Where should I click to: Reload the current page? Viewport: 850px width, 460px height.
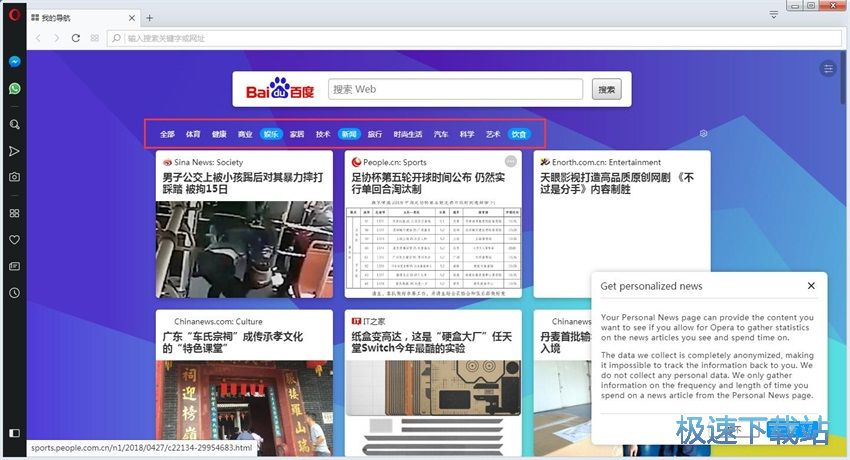[x=76, y=38]
